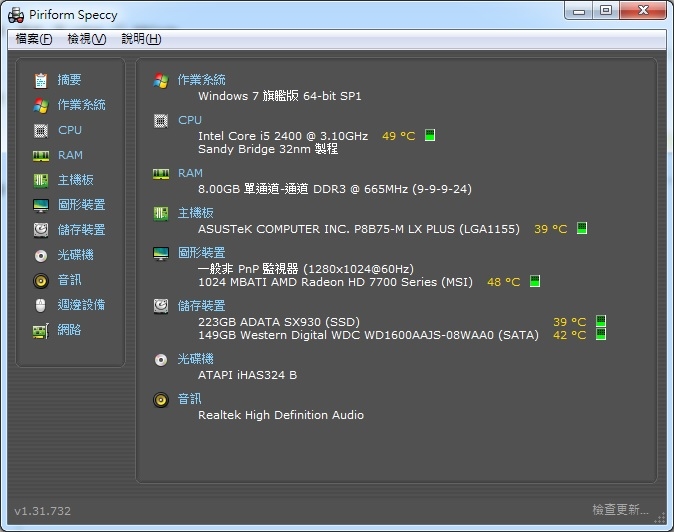Click the 圖形裝置 monitor icon in sidebar

point(41,205)
